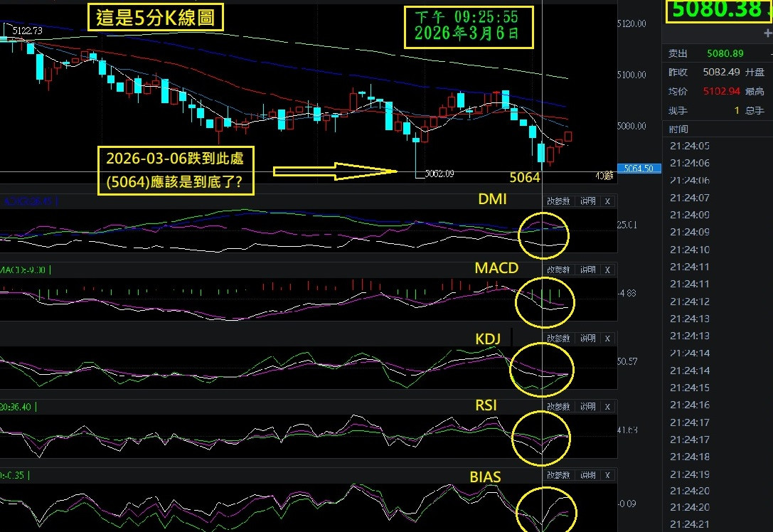
Task: Click the blue 5064.50 price axis marker
Action: 639,169
